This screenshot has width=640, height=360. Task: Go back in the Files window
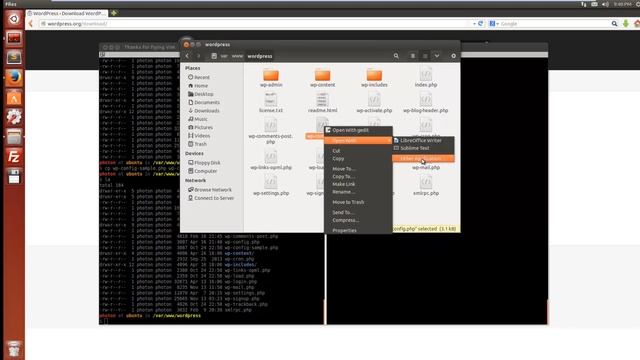point(187,56)
